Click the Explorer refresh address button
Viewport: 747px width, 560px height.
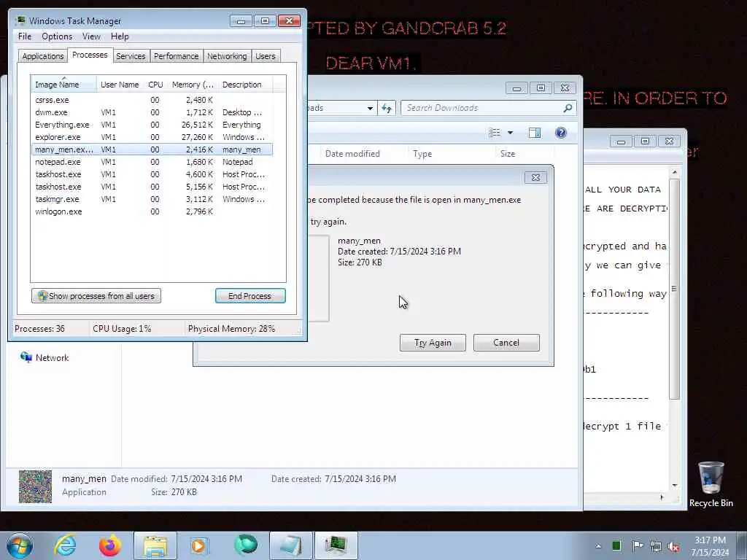pyautogui.click(x=387, y=108)
